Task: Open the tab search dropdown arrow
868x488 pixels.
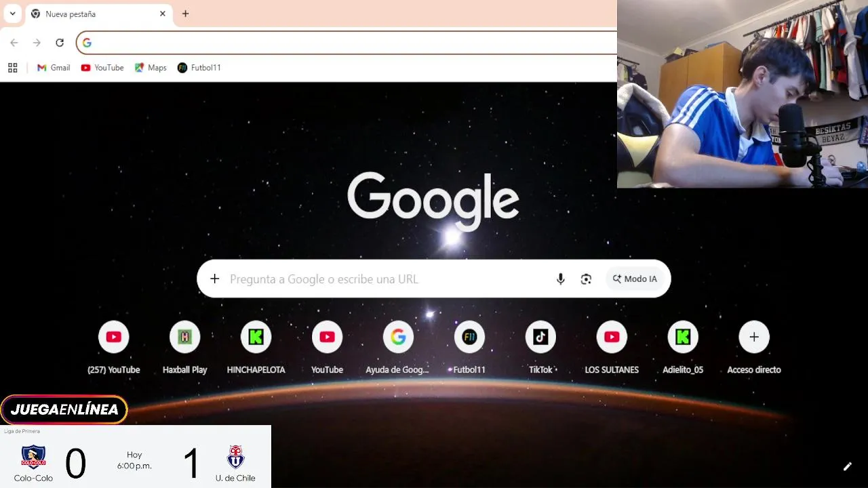Action: (12, 14)
